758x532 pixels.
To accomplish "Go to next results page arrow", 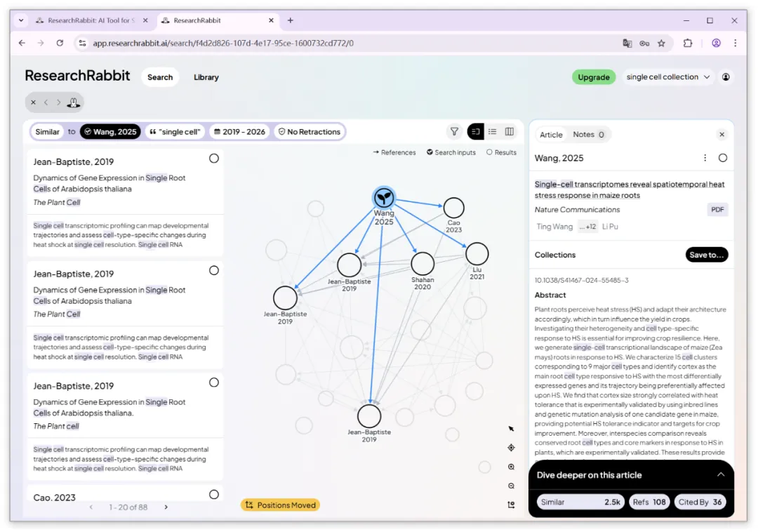I will coord(166,507).
